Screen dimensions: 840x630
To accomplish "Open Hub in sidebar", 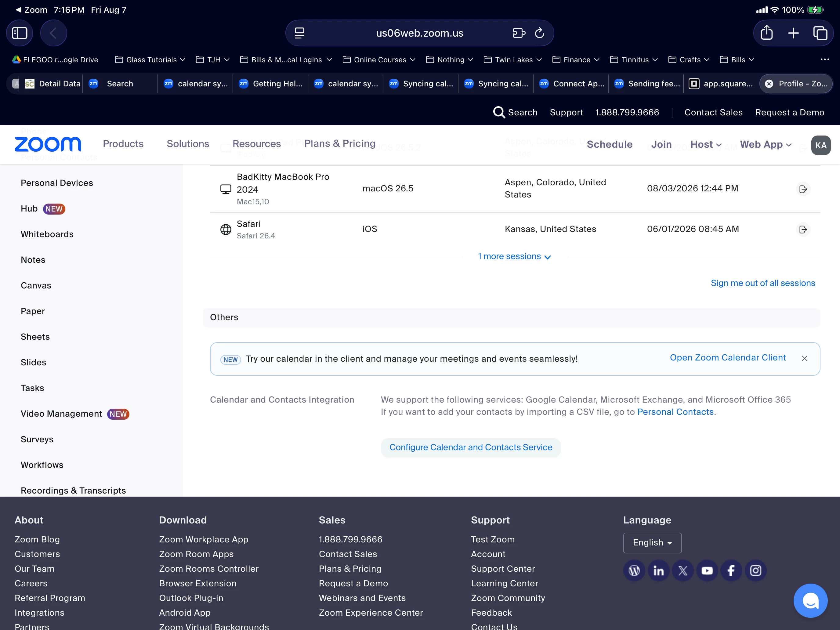I will point(29,208).
